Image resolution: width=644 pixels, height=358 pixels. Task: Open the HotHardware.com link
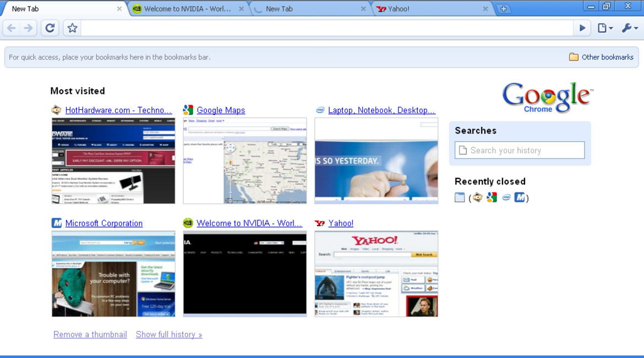point(118,110)
